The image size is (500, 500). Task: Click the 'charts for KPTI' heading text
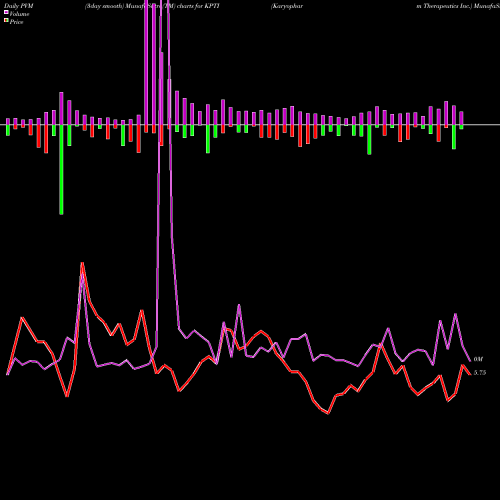pos(198,6)
